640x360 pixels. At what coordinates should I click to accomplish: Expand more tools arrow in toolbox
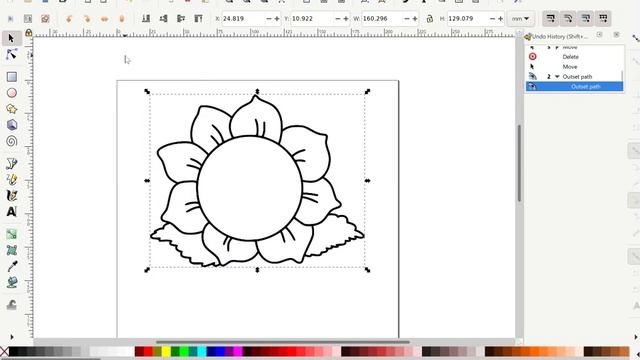pyautogui.click(x=11, y=337)
